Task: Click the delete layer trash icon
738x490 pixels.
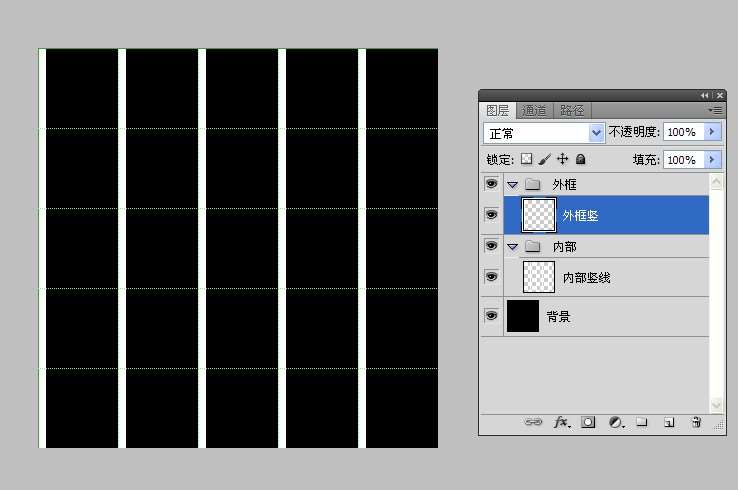Action: pos(696,423)
